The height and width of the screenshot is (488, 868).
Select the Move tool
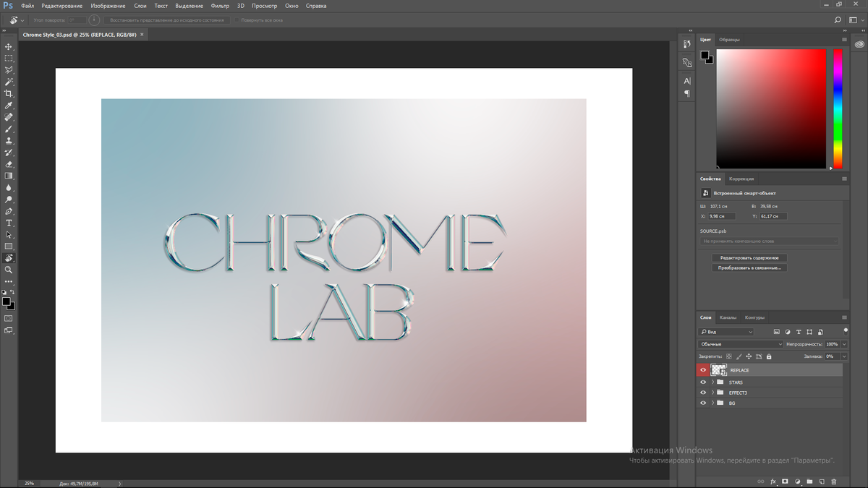[x=9, y=46]
